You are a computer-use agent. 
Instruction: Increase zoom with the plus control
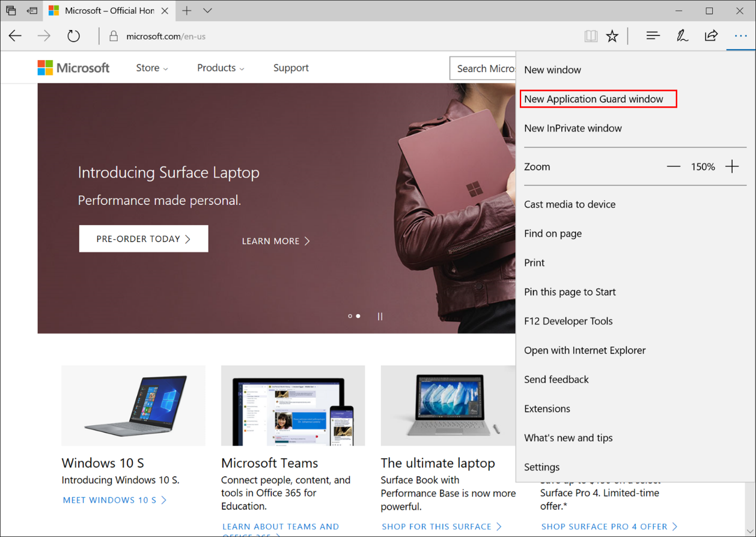coord(732,166)
